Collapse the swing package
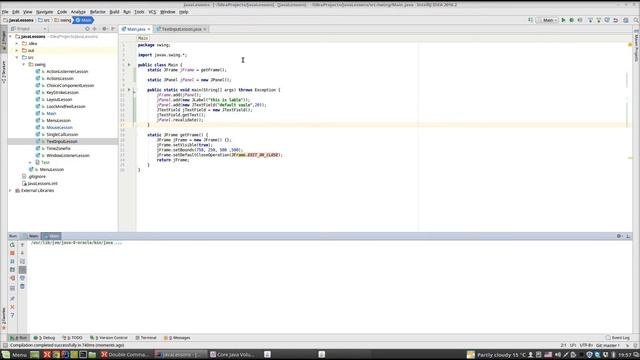640x360 pixels. [24, 64]
